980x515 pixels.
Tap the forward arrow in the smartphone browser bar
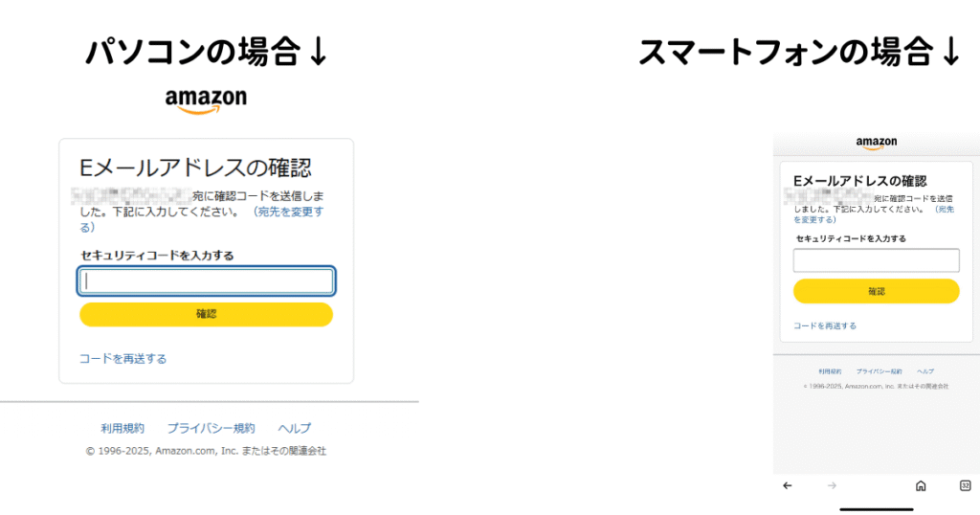coord(832,485)
